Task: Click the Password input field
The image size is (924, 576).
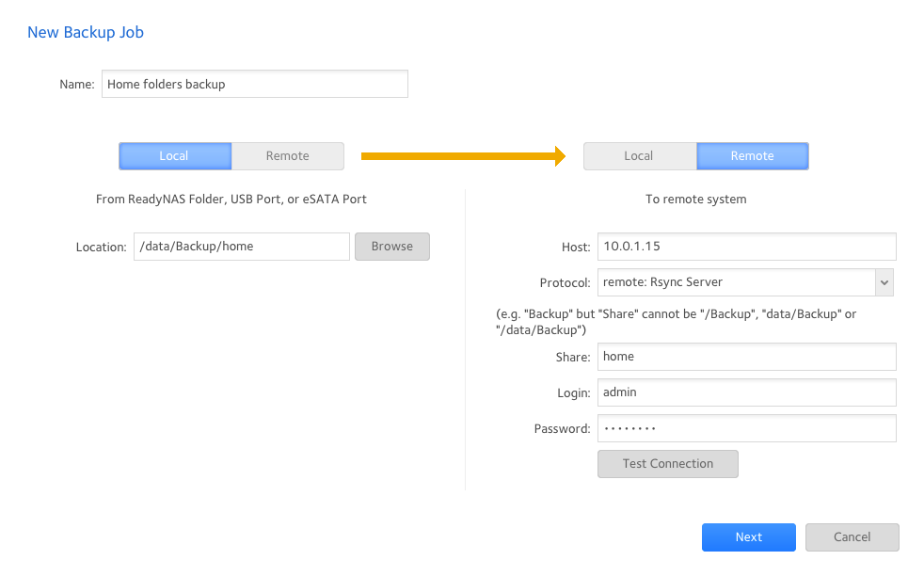Action: (746, 428)
